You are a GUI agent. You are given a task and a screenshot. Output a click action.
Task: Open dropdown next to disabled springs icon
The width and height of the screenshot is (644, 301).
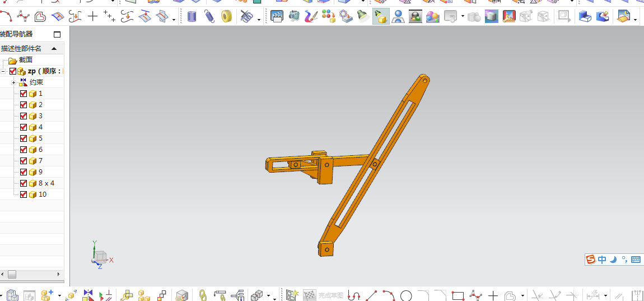[259, 19]
